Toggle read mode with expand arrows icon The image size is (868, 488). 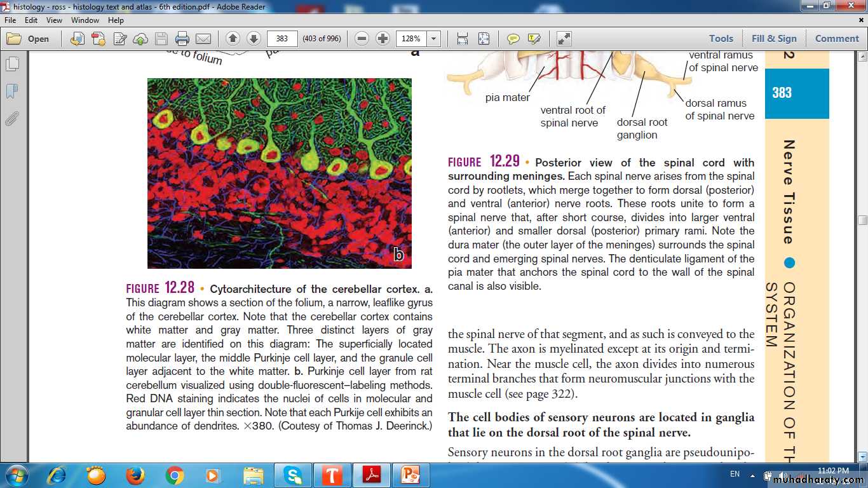[x=564, y=39]
